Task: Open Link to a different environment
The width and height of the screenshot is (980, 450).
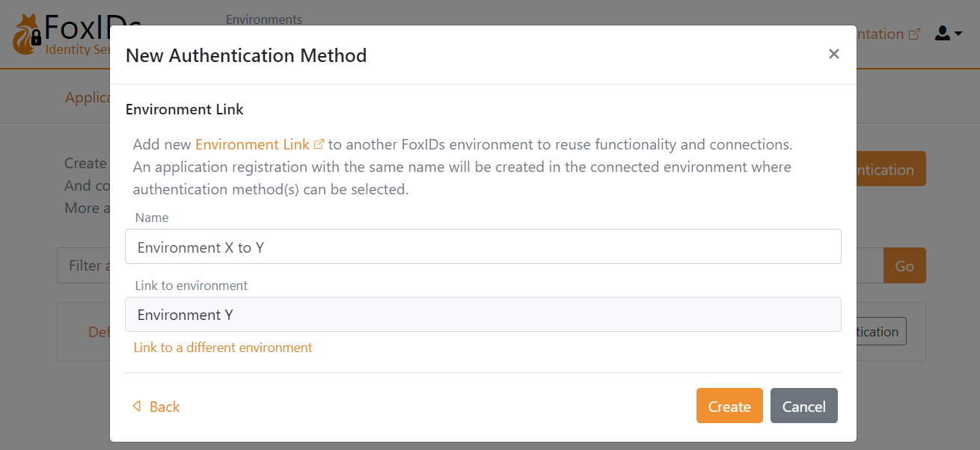Action: pos(222,348)
